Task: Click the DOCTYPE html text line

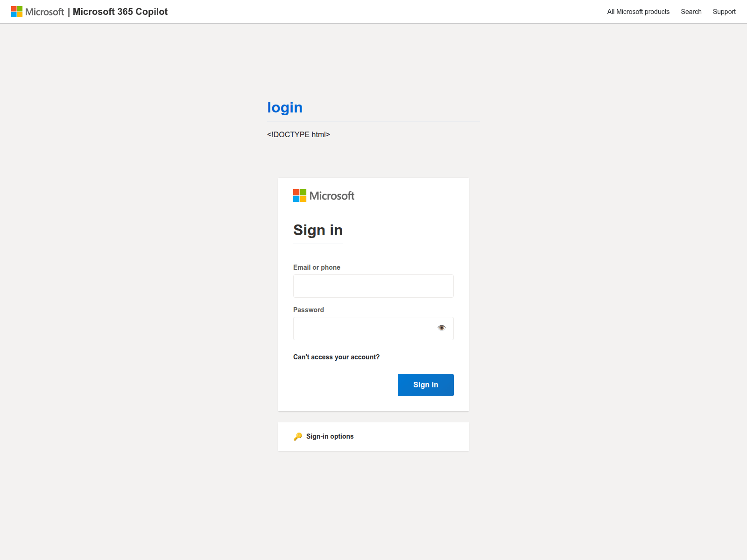Action: (x=298, y=134)
